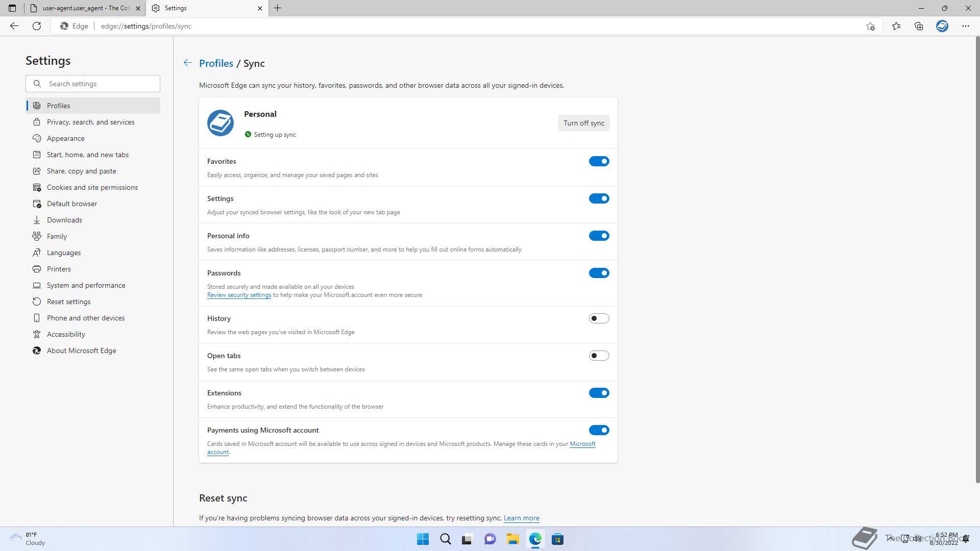Toggle Payments using Microsoft account
Image resolution: width=980 pixels, height=551 pixels.
[x=599, y=430]
